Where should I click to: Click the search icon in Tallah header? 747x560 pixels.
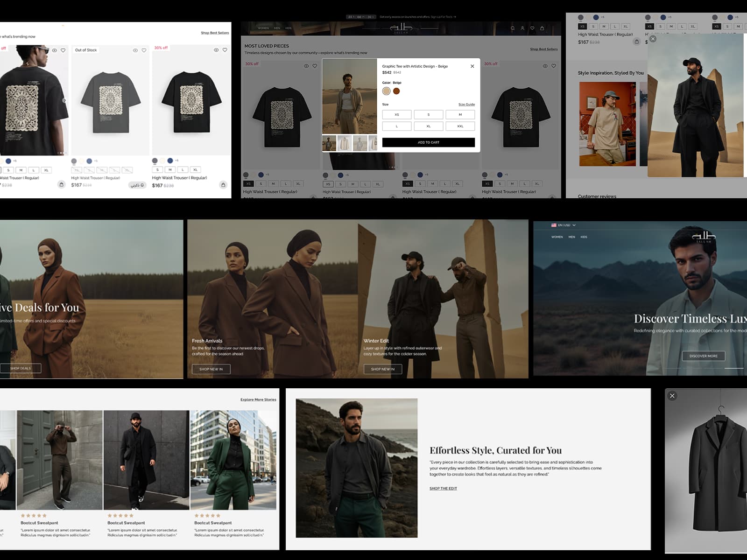pyautogui.click(x=513, y=28)
